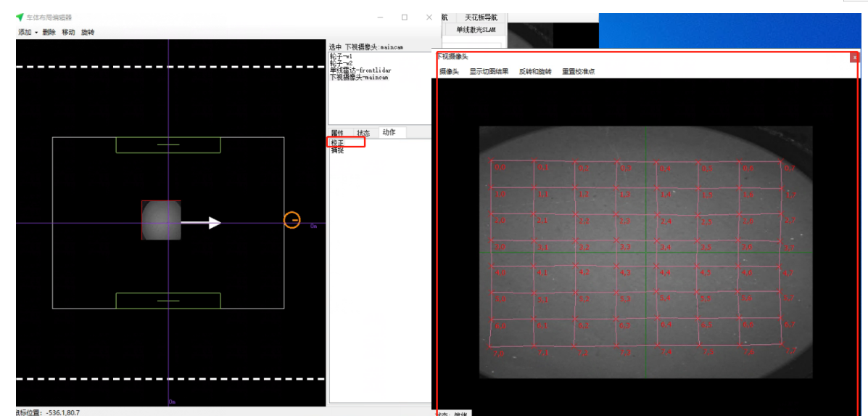Select 轮子-w1 in the component list
This screenshot has height=416, width=868.
tap(341, 56)
